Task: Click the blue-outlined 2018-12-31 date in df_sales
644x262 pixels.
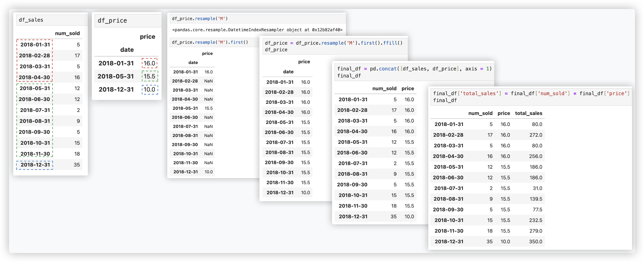Action: [35, 165]
